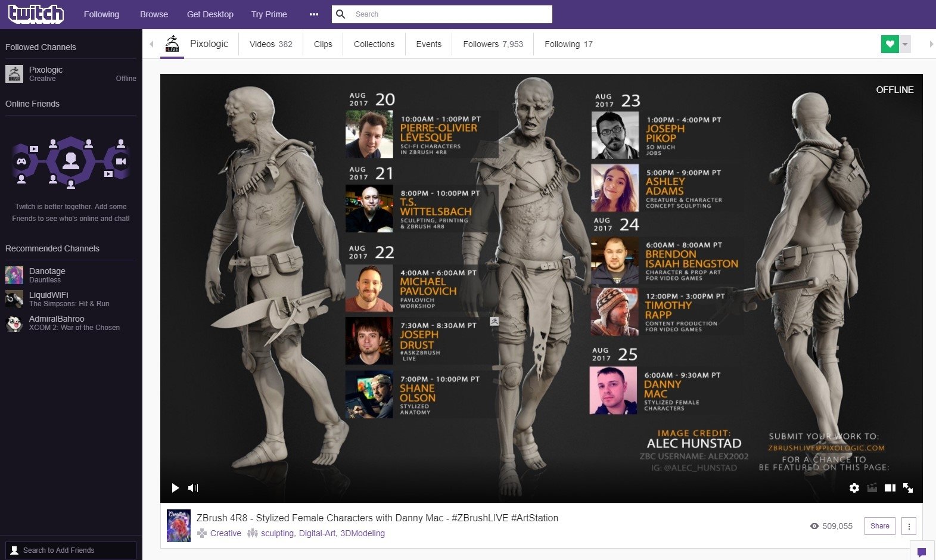Collapse the right chat panel arrow
Screen dimensions: 936x560
tap(931, 44)
